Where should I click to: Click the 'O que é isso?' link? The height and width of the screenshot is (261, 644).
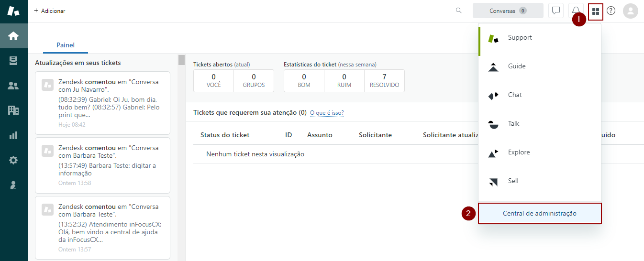[x=327, y=113]
